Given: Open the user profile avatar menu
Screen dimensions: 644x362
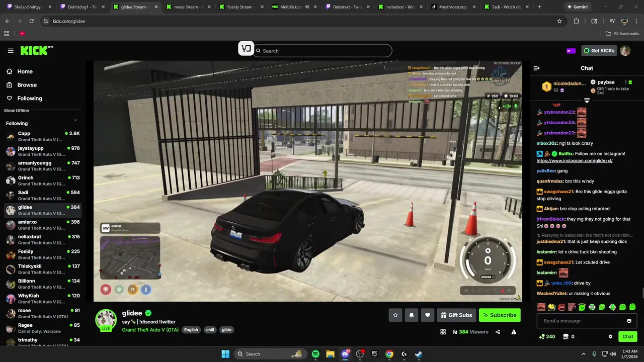Looking at the screenshot, I should click(625, 51).
